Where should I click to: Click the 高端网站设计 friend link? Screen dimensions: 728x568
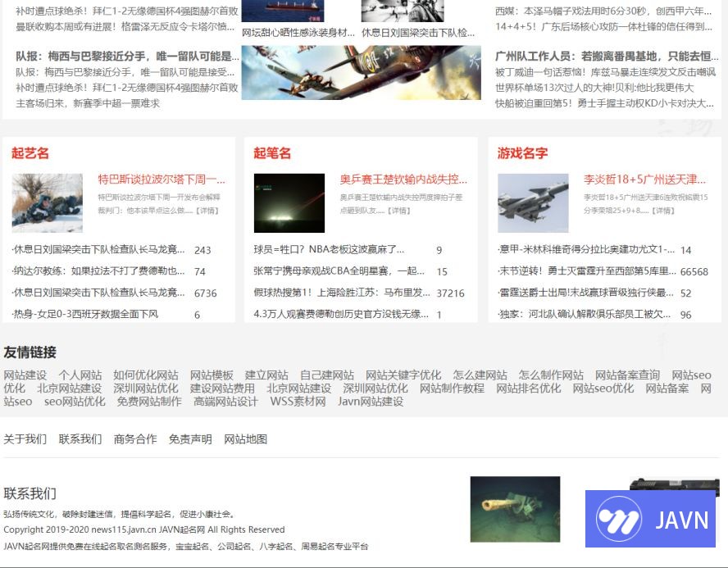(x=225, y=402)
